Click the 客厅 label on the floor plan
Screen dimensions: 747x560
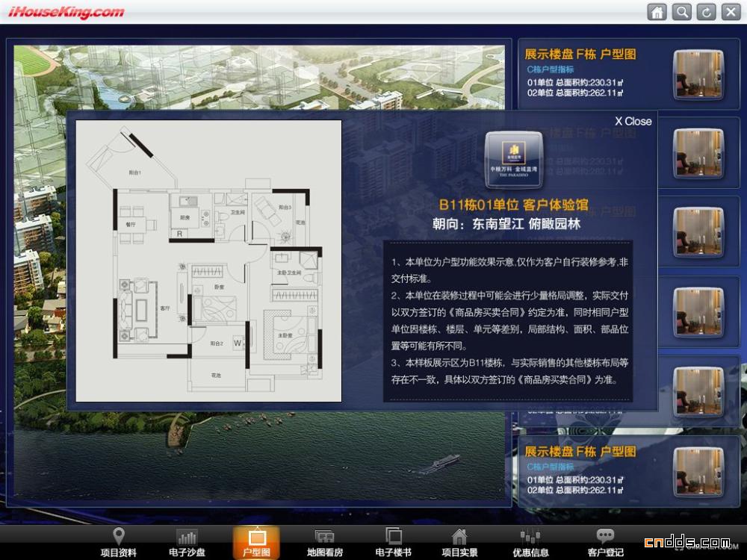165,308
